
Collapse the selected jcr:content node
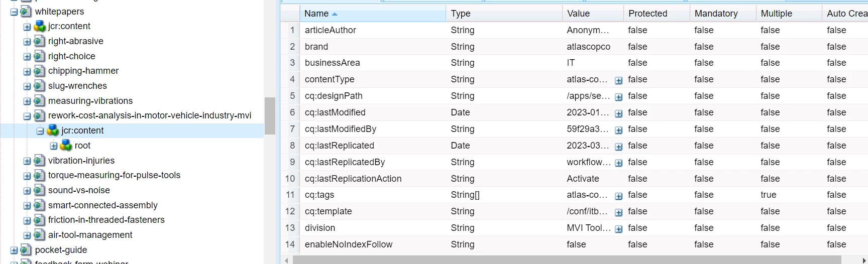(x=40, y=131)
